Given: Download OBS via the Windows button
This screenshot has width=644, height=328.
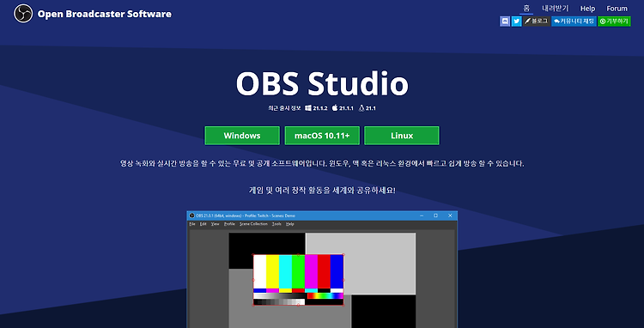Looking at the screenshot, I should pos(242,136).
